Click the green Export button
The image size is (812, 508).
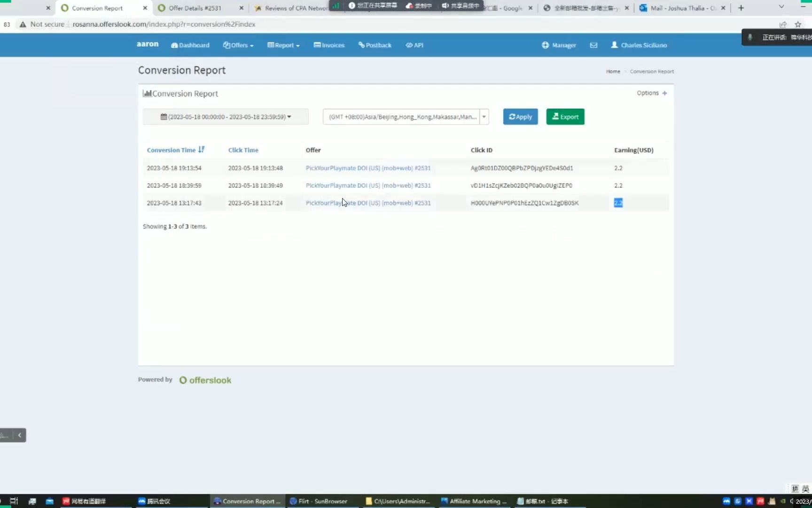coord(565,117)
